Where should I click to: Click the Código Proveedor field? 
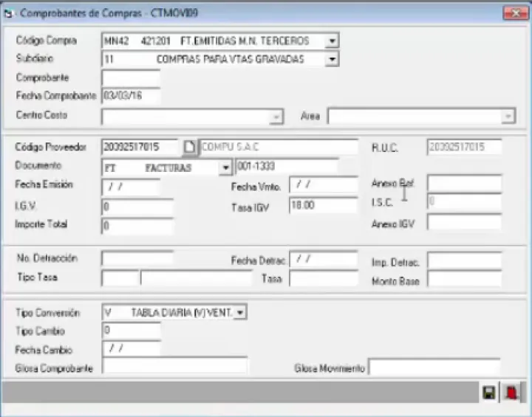click(140, 147)
